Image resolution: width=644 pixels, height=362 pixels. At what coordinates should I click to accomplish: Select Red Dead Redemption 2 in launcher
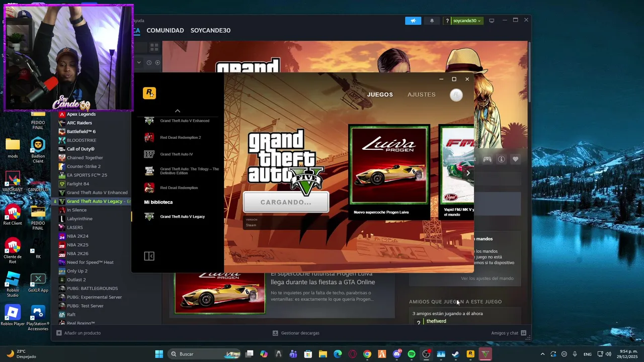point(173,137)
